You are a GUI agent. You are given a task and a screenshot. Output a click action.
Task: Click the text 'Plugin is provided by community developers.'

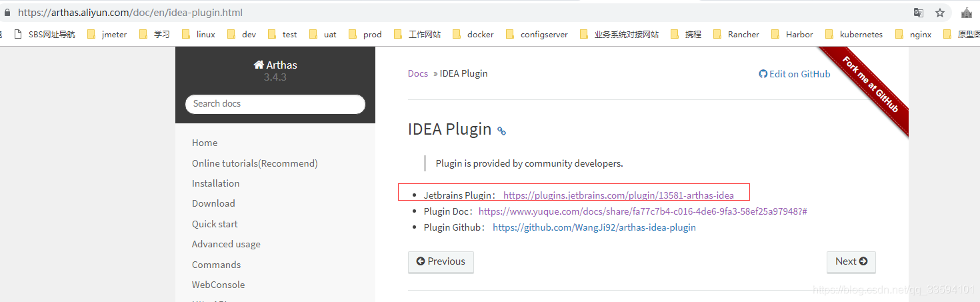coord(529,163)
